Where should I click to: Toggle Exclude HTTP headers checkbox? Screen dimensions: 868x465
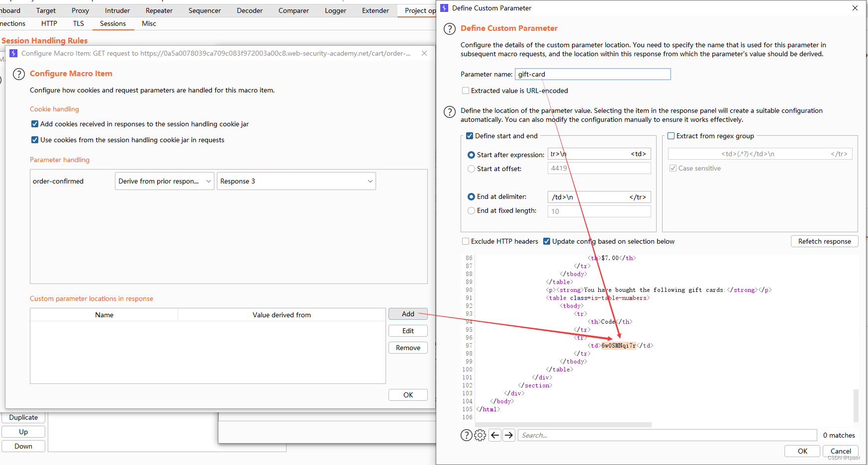(466, 241)
